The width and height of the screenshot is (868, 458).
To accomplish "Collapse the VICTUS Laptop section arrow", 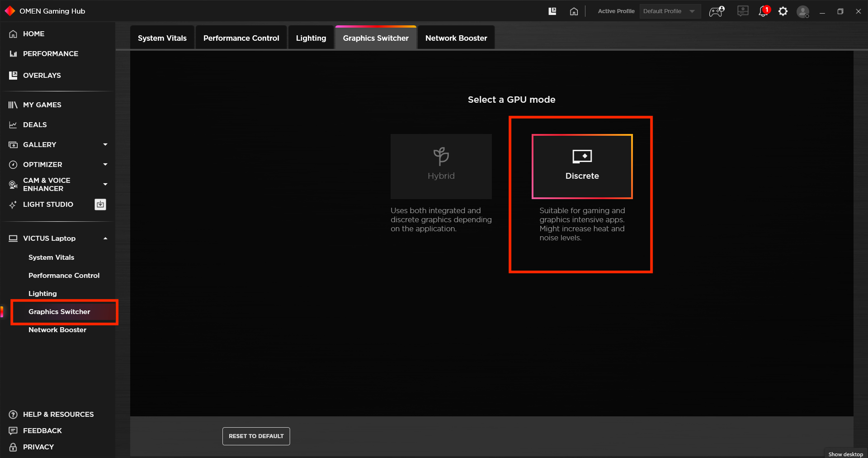I will point(105,239).
